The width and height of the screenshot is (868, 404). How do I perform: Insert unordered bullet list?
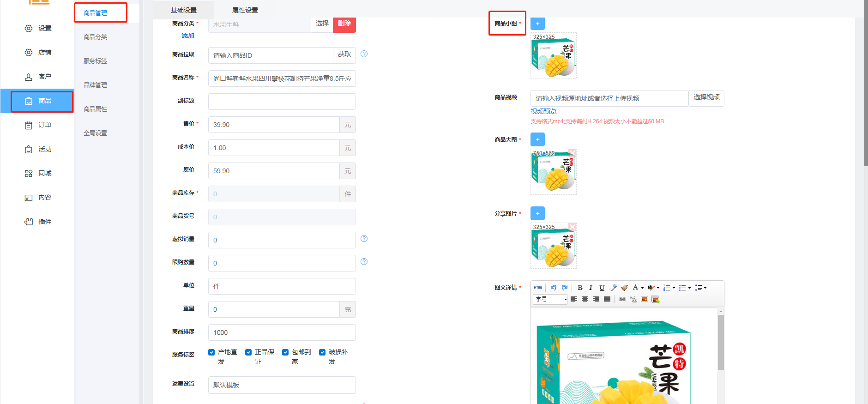682,288
